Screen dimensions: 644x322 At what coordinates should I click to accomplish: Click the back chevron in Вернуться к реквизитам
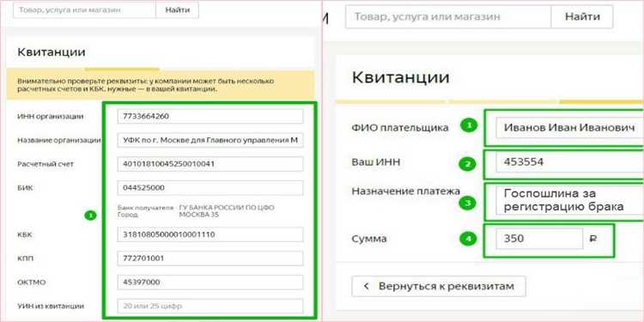tap(367, 286)
